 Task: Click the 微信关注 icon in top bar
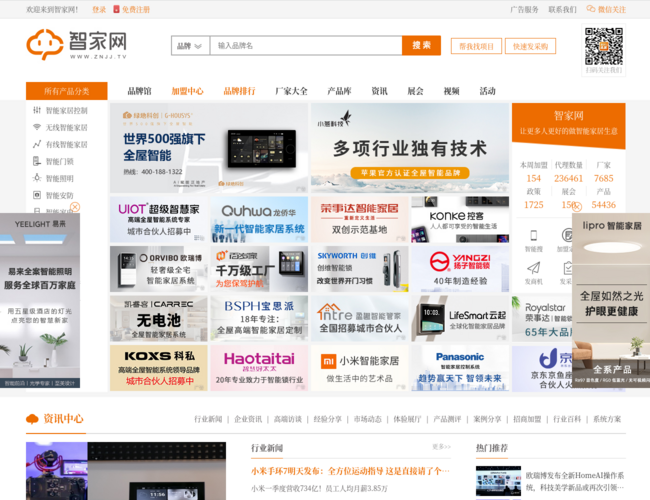pyautogui.click(x=591, y=9)
